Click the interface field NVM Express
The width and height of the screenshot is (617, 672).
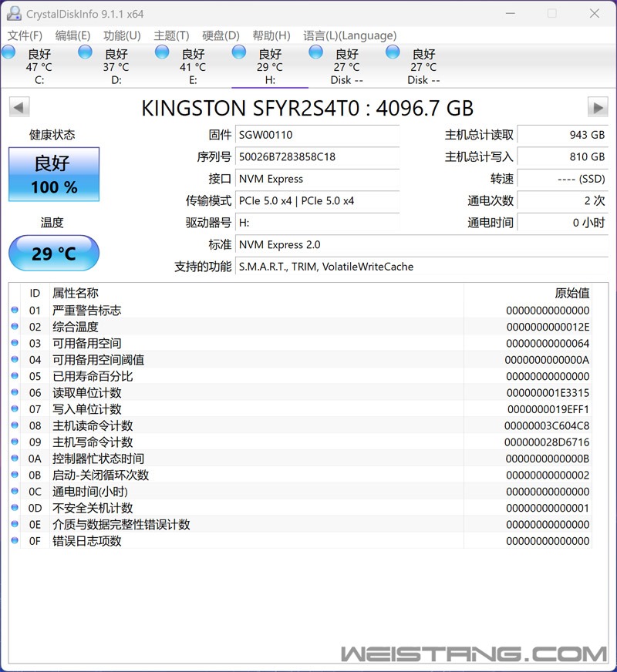tap(317, 179)
